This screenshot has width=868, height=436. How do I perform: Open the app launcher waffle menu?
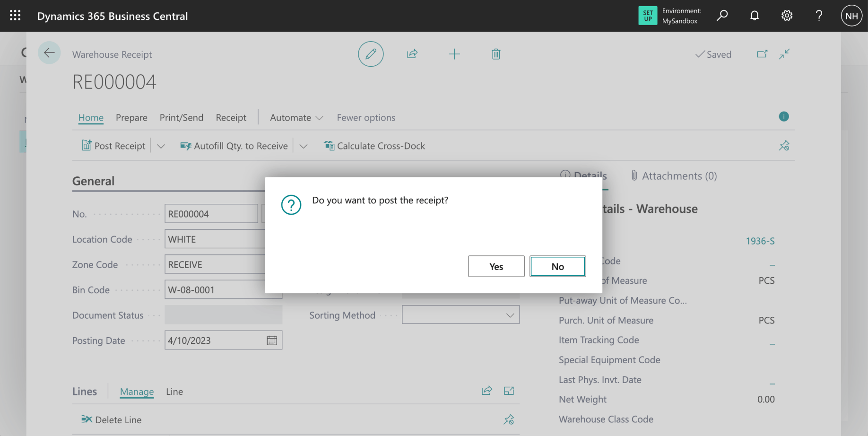pos(15,16)
